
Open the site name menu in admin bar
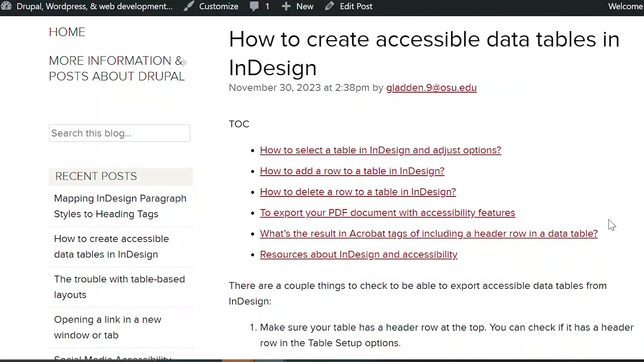[94, 6]
